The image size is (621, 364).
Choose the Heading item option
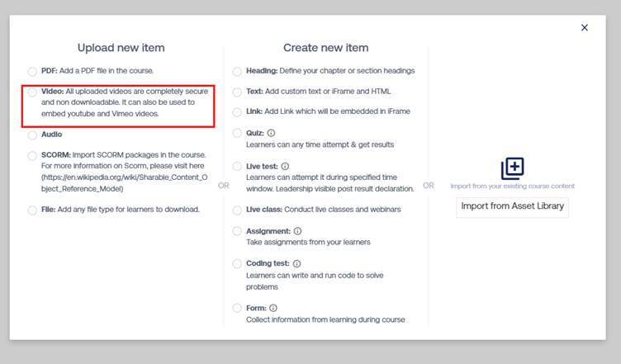coord(238,71)
